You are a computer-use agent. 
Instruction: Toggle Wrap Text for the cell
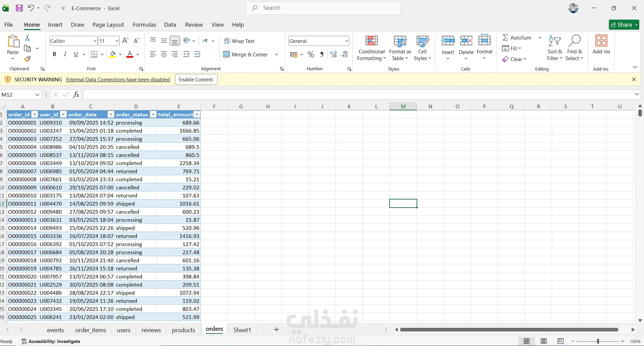coord(239,41)
